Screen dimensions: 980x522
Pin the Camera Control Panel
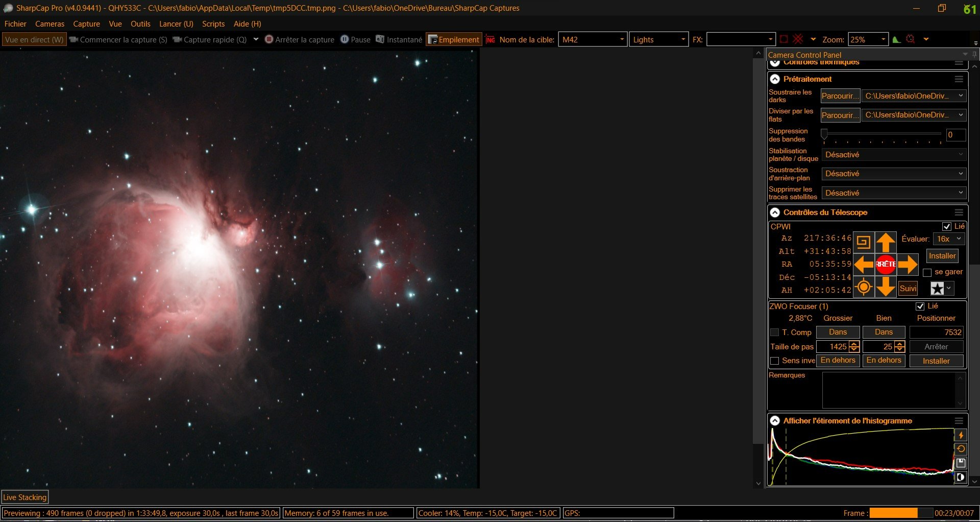(974, 55)
